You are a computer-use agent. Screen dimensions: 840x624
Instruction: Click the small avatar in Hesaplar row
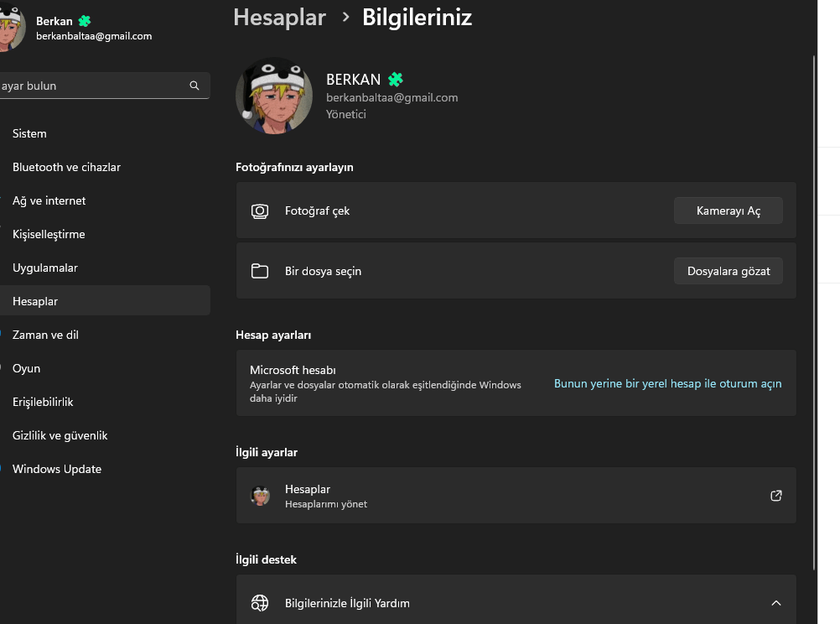pos(261,496)
